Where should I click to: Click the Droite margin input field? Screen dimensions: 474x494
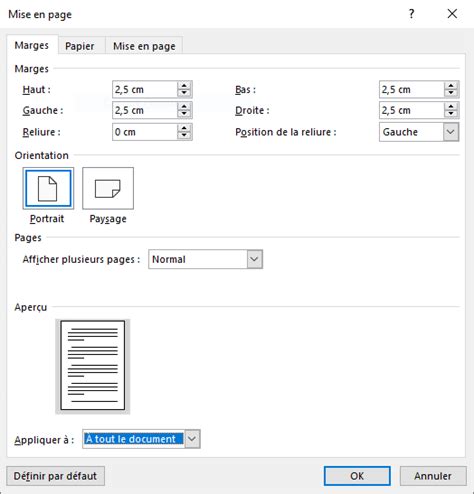point(412,110)
